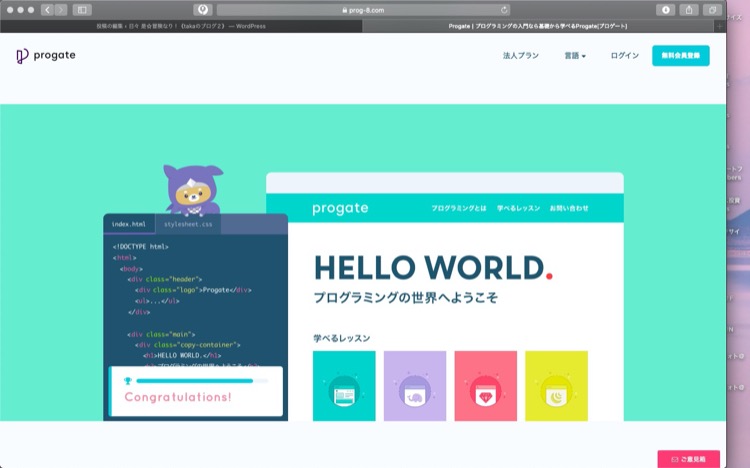
Task: Click the prog-8.com address bar
Action: click(x=364, y=10)
